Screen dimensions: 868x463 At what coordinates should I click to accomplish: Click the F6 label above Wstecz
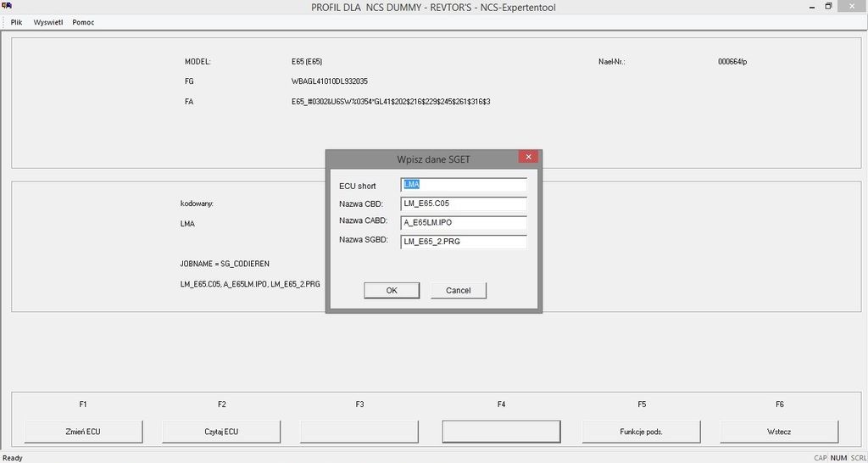click(x=780, y=404)
